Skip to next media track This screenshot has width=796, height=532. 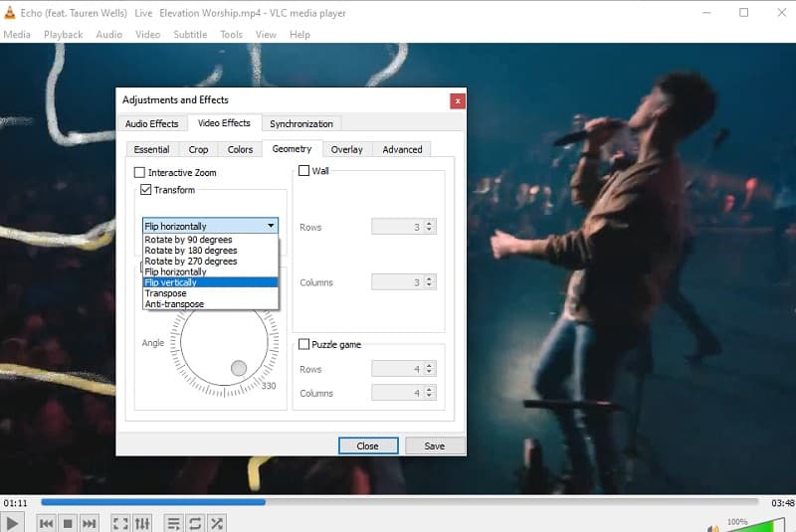90,523
